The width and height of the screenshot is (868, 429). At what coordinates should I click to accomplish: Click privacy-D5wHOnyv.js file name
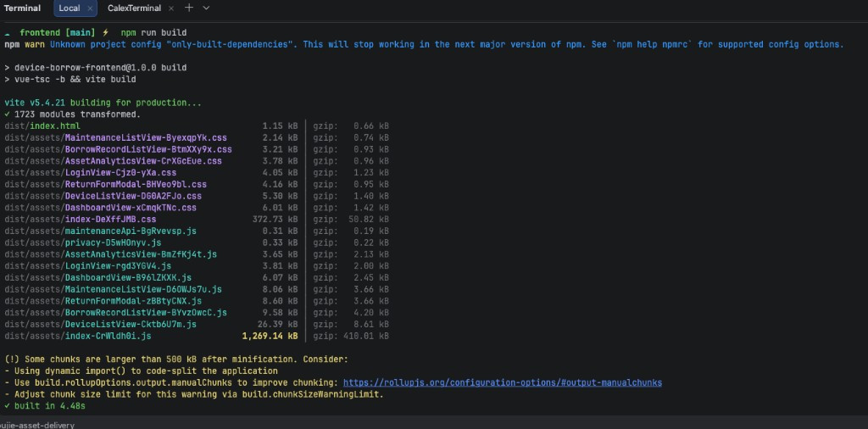[x=113, y=242]
